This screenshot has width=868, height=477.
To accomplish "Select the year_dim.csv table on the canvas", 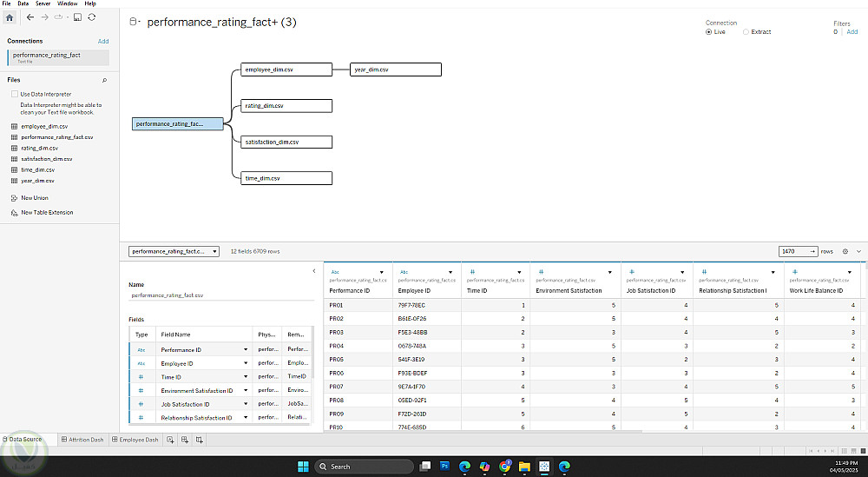I will click(396, 70).
